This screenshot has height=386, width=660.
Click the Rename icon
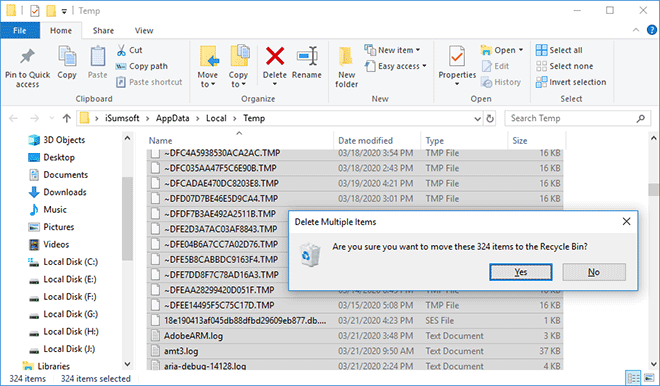pyautogui.click(x=307, y=57)
